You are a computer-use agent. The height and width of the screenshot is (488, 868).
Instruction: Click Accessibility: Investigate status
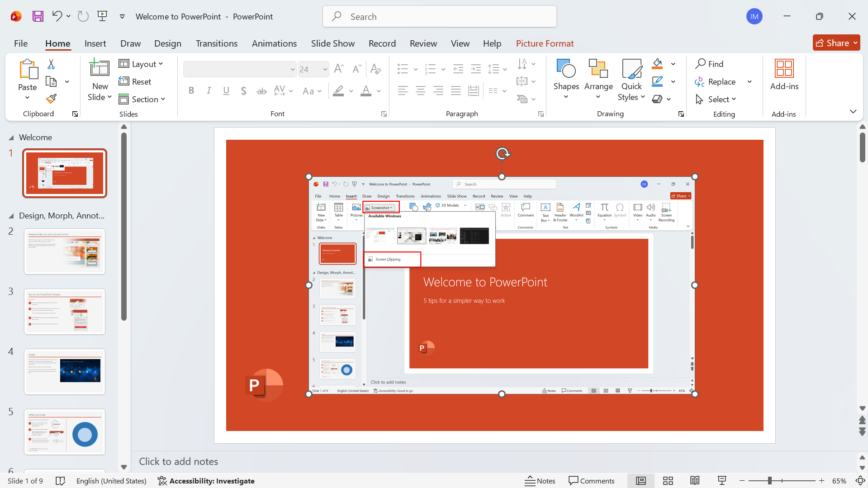206,481
